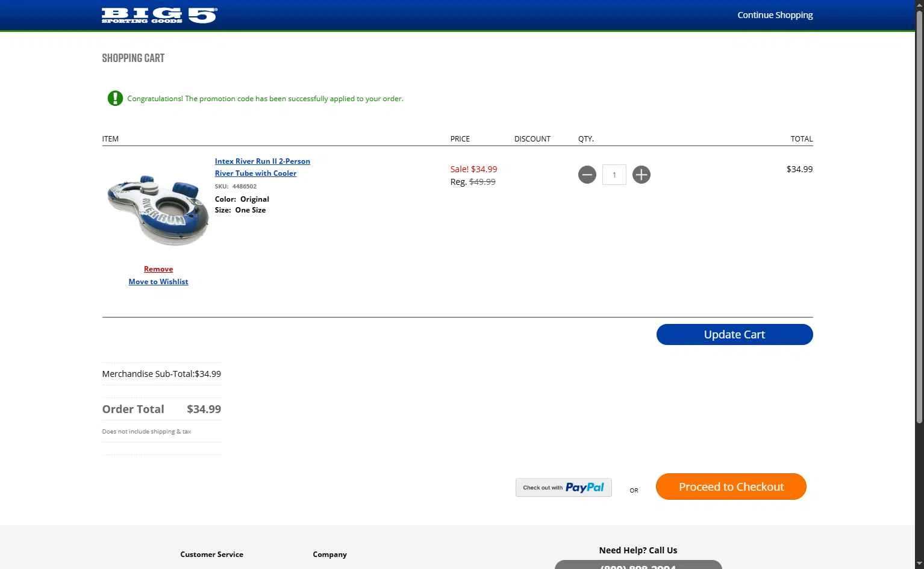Click the 'Color: Original' text
Image resolution: width=924 pixels, height=569 pixels.
click(x=242, y=199)
